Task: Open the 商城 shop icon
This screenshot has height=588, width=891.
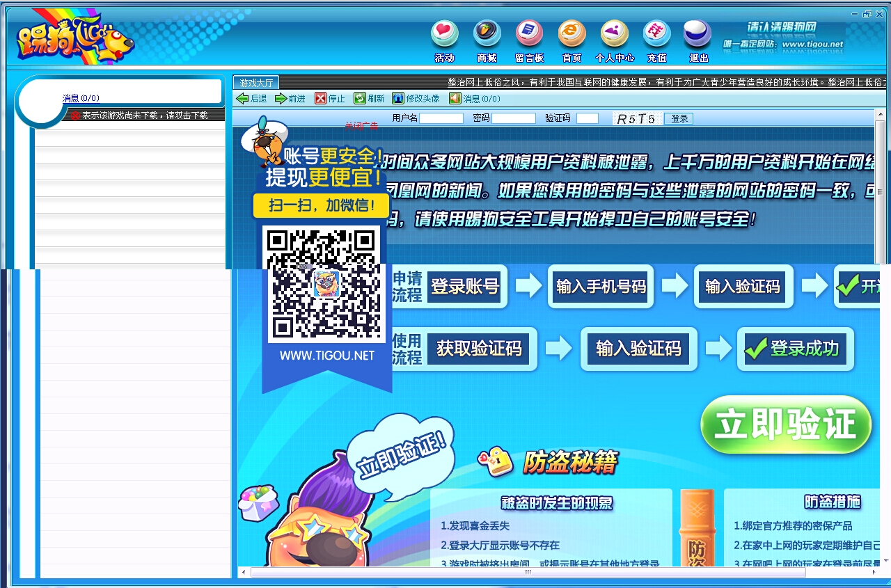Action: tap(487, 33)
